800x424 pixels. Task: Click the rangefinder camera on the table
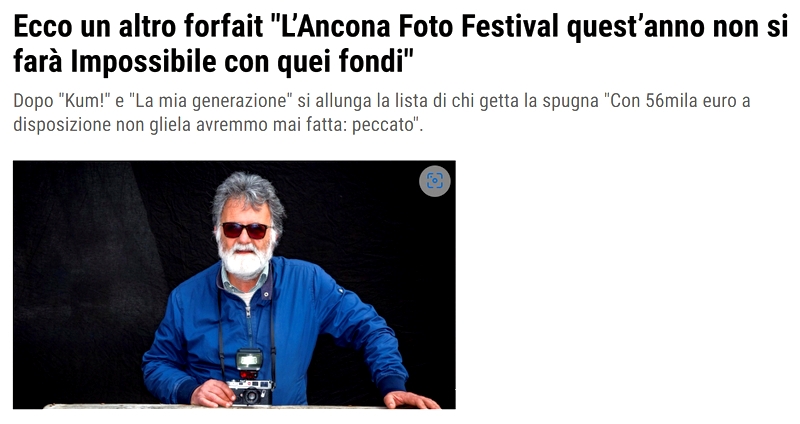coord(251,392)
